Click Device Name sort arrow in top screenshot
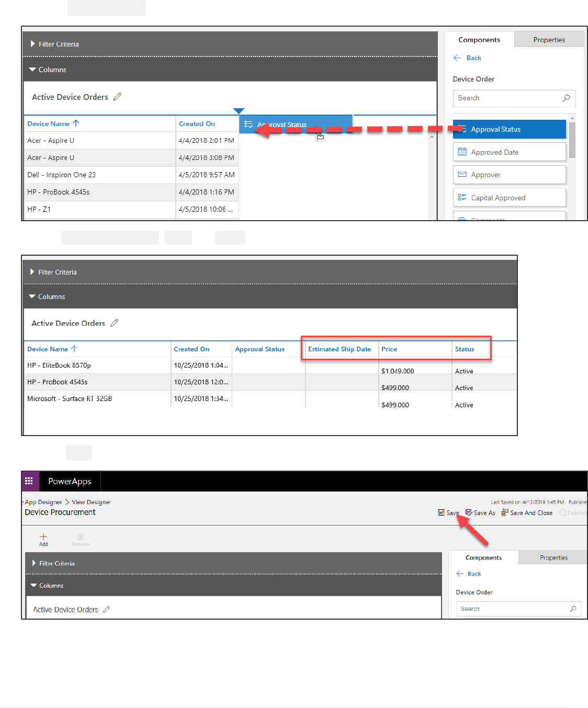The image size is (588, 708). [76, 123]
